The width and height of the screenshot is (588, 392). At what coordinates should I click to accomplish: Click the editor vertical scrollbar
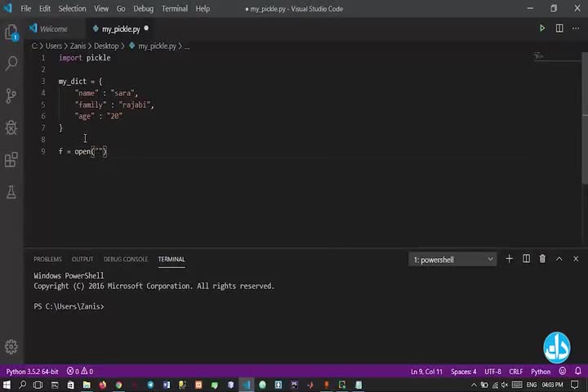tap(584, 122)
